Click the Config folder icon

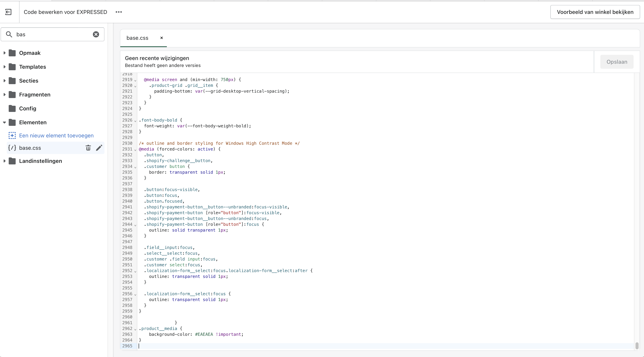point(12,108)
